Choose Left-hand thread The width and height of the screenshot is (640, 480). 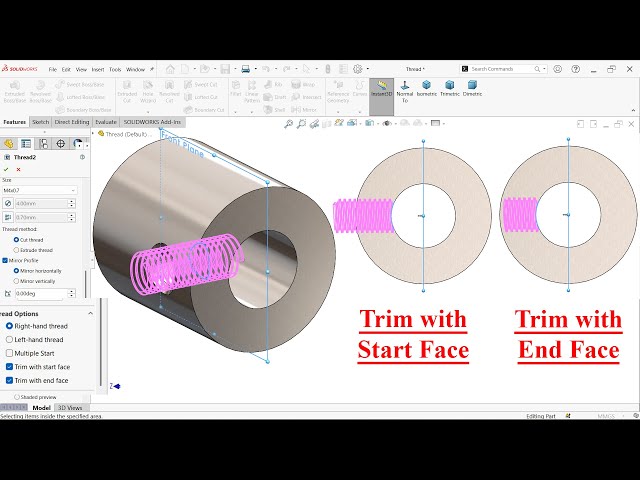(9, 340)
